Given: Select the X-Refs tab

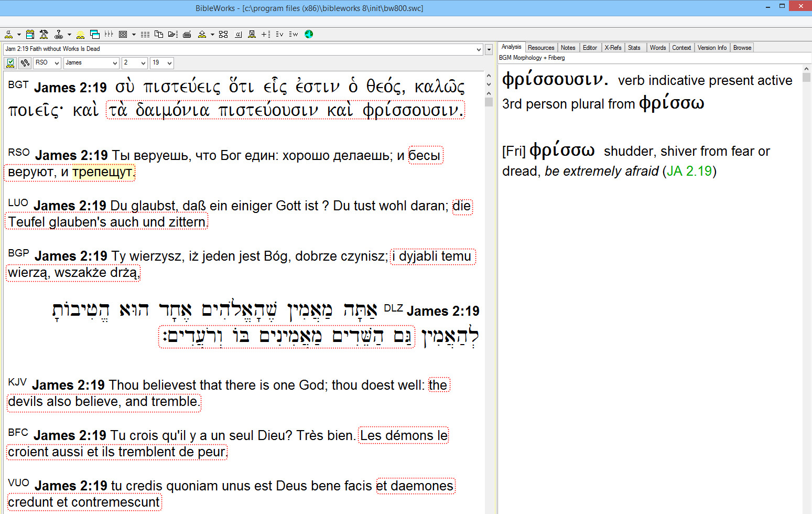Looking at the screenshot, I should tap(613, 48).
